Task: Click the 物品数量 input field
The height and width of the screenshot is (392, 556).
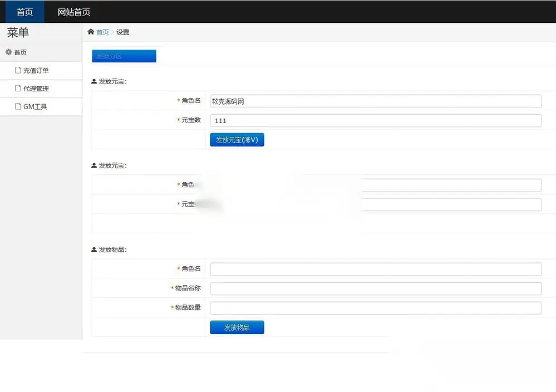Action: coord(376,308)
